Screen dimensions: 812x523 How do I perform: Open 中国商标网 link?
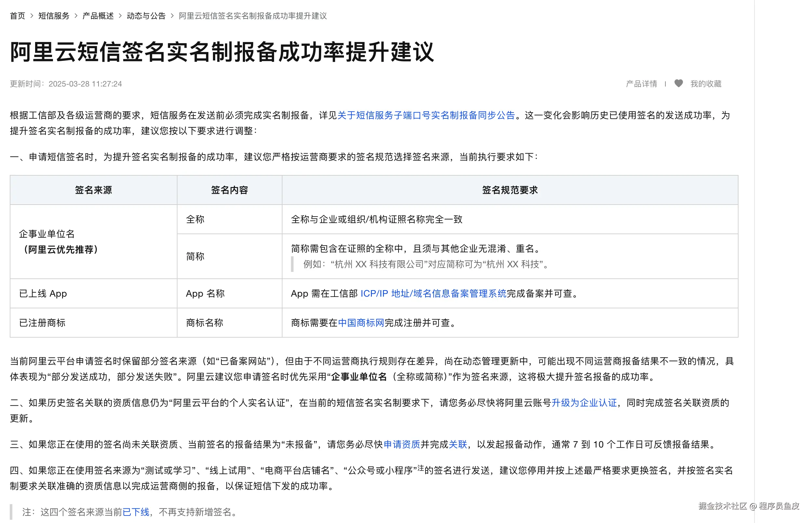[x=361, y=323]
